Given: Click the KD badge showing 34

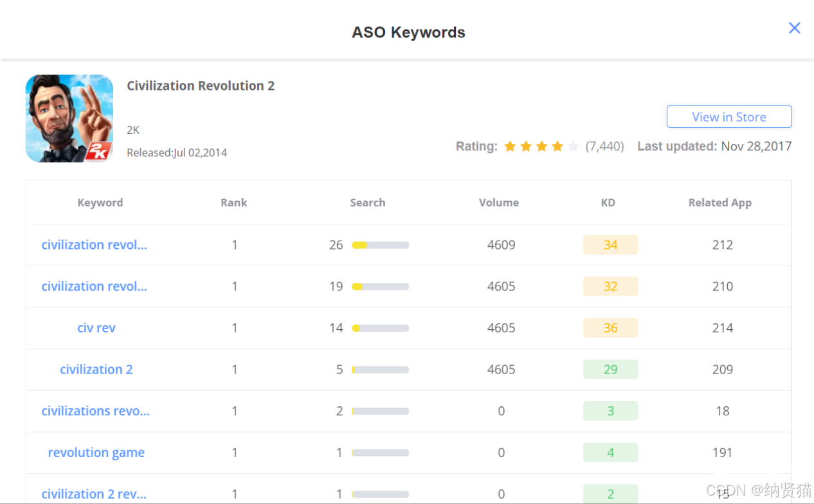Looking at the screenshot, I should [x=610, y=245].
